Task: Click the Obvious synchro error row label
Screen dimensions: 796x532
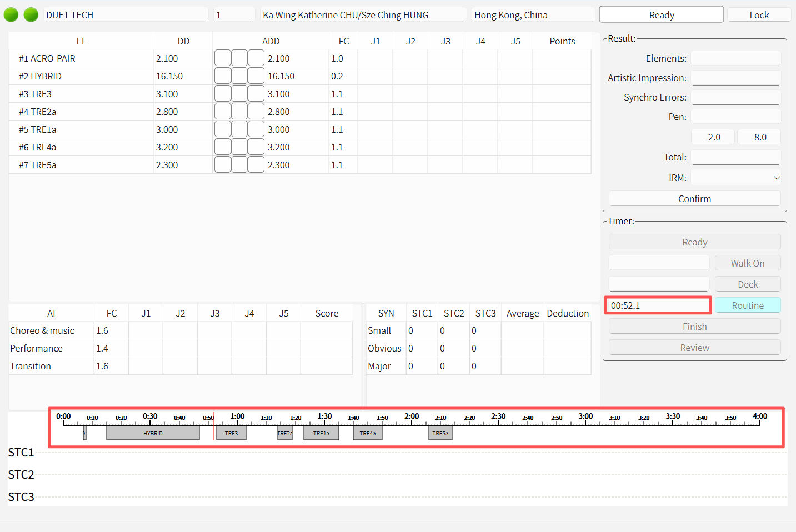Action: (384, 348)
